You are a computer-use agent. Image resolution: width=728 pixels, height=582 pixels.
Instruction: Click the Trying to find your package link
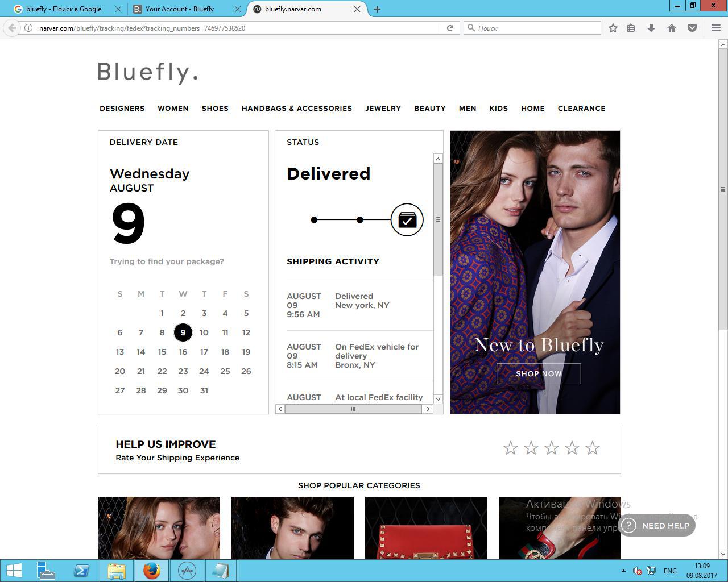tap(167, 261)
